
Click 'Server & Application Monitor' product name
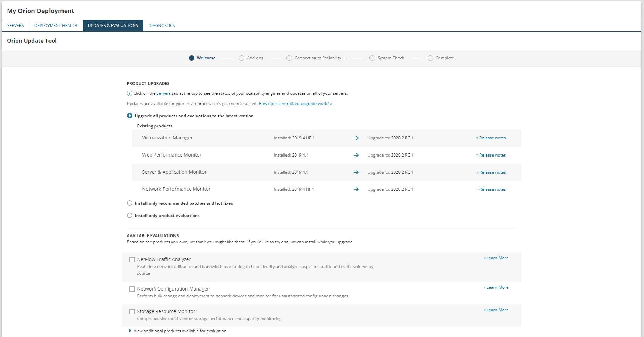point(174,172)
